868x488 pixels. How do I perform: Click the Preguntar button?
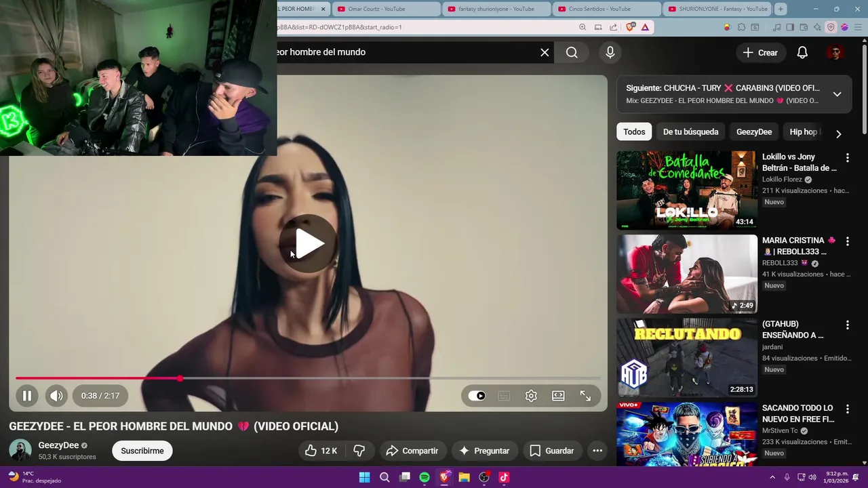[x=484, y=451]
